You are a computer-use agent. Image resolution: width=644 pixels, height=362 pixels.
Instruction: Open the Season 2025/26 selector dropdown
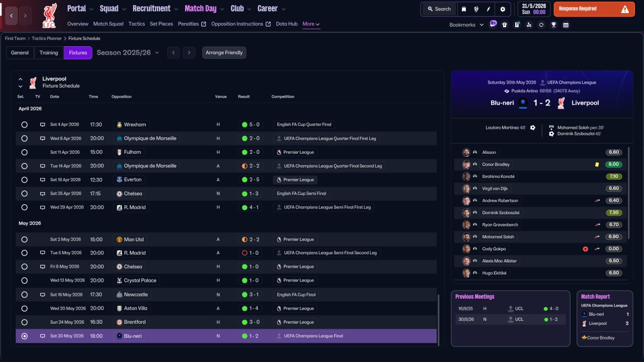click(x=128, y=53)
